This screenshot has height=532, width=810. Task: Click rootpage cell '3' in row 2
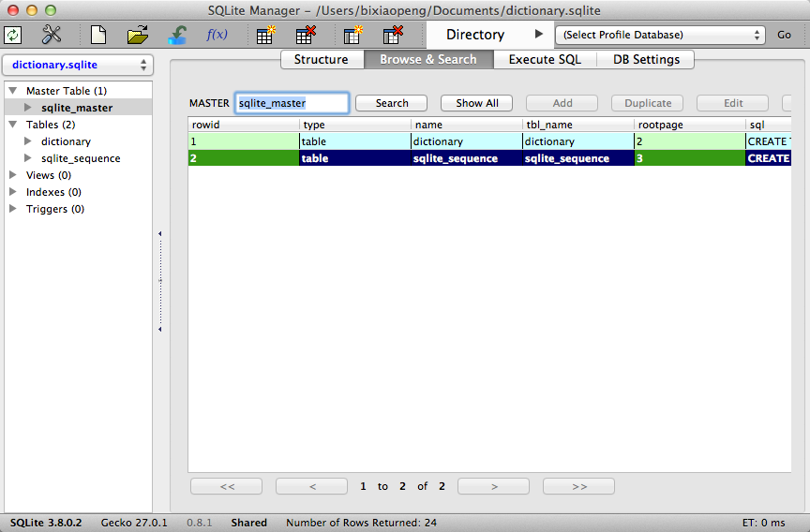pos(690,158)
